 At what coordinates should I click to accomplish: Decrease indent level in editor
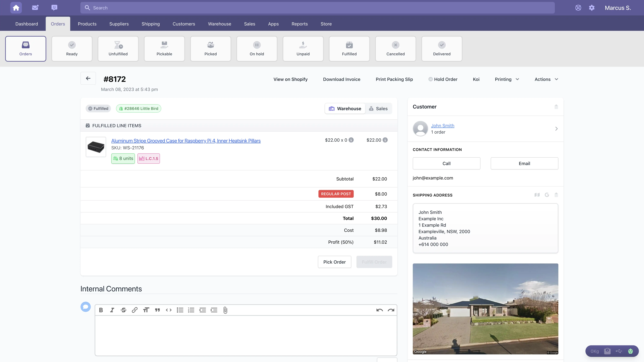[203, 310]
